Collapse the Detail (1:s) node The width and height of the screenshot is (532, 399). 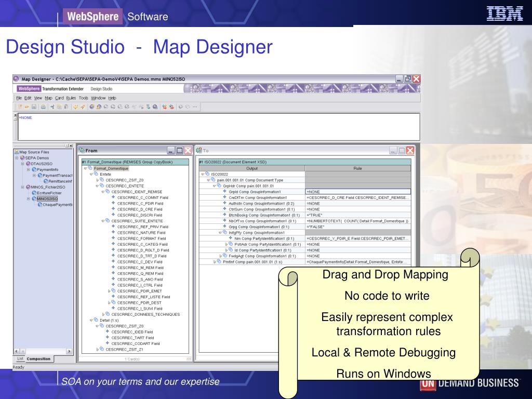click(x=91, y=320)
